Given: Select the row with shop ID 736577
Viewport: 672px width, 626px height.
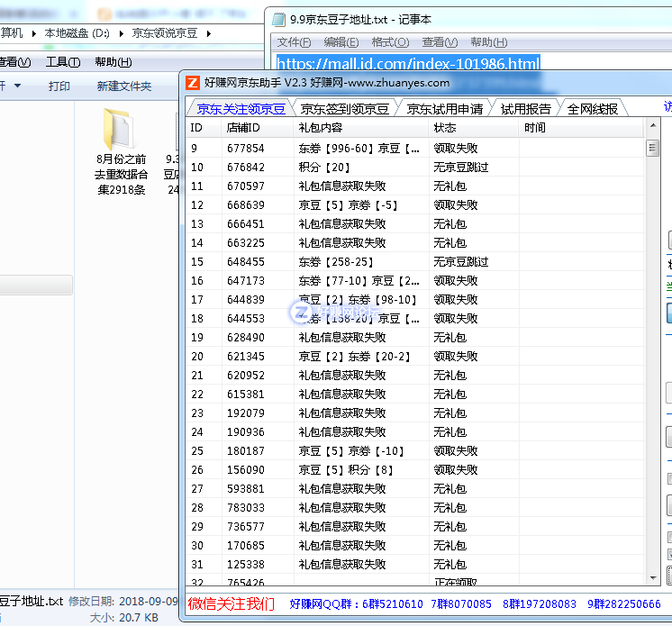Looking at the screenshot, I should [415, 526].
